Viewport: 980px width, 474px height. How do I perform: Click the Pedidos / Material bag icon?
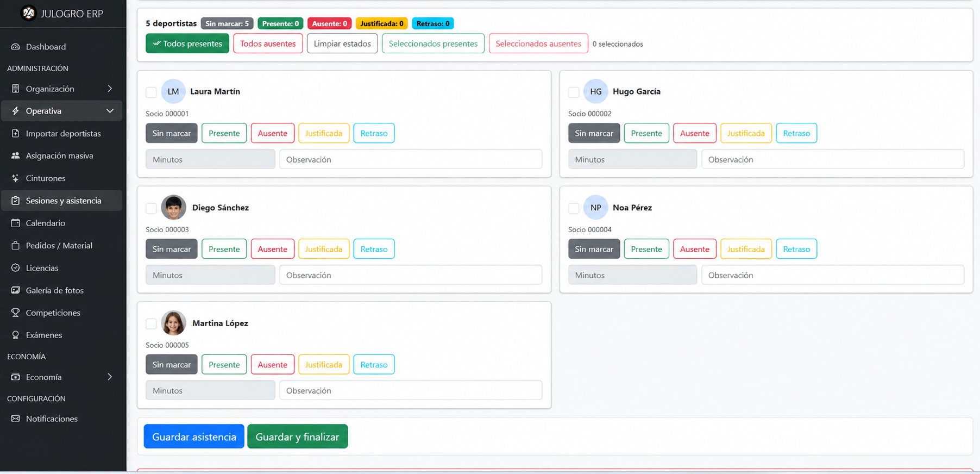click(15, 246)
